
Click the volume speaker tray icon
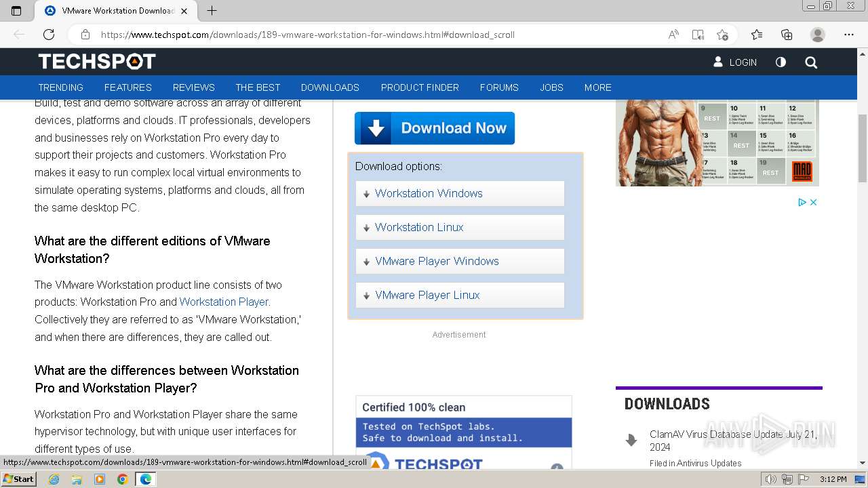tap(770, 479)
